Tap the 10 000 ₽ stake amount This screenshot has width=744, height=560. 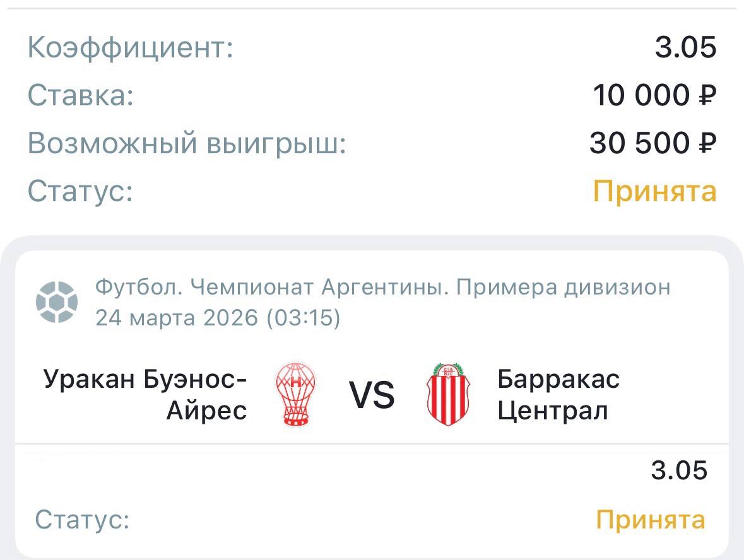coord(654,96)
